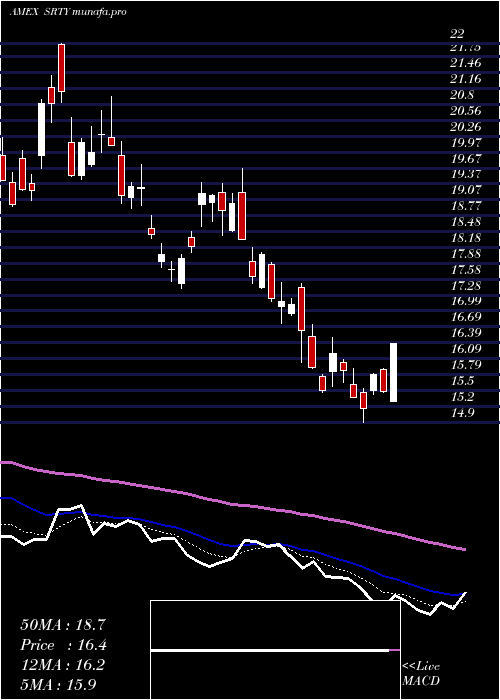500x700 pixels.
Task: Click the 16.09 price axis label
Action: click(465, 349)
